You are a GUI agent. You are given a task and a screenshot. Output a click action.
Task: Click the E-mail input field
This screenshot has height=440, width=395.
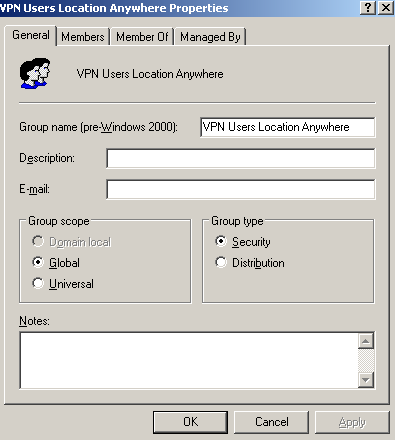[x=241, y=189]
